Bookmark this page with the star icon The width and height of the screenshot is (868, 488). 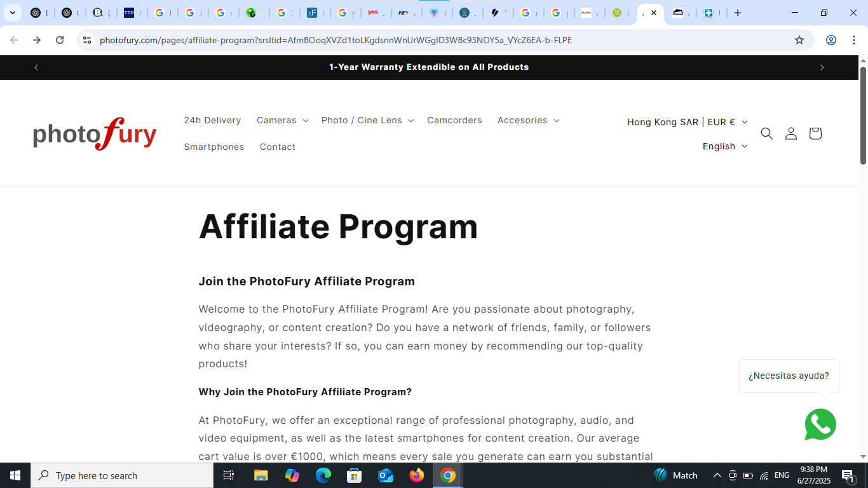pos(799,40)
